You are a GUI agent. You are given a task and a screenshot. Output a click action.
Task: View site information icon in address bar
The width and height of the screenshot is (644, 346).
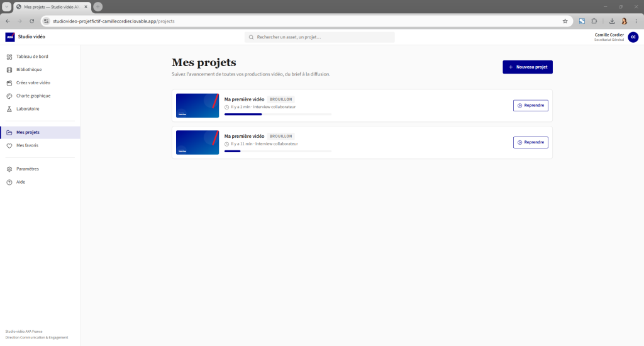[x=47, y=21]
